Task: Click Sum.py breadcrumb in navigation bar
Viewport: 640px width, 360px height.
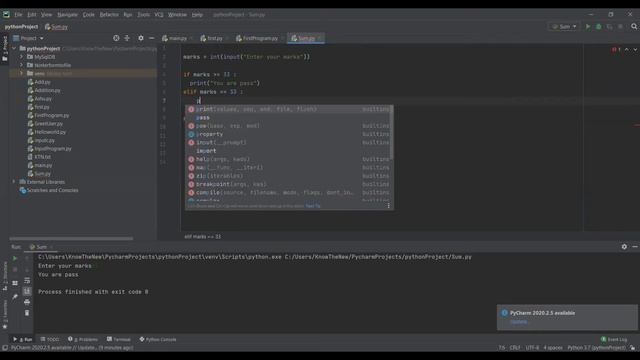Action: pyautogui.click(x=56, y=27)
